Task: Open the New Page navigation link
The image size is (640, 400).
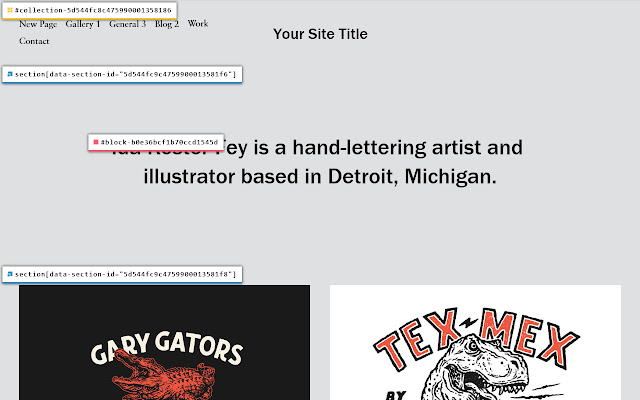Action: (x=38, y=24)
